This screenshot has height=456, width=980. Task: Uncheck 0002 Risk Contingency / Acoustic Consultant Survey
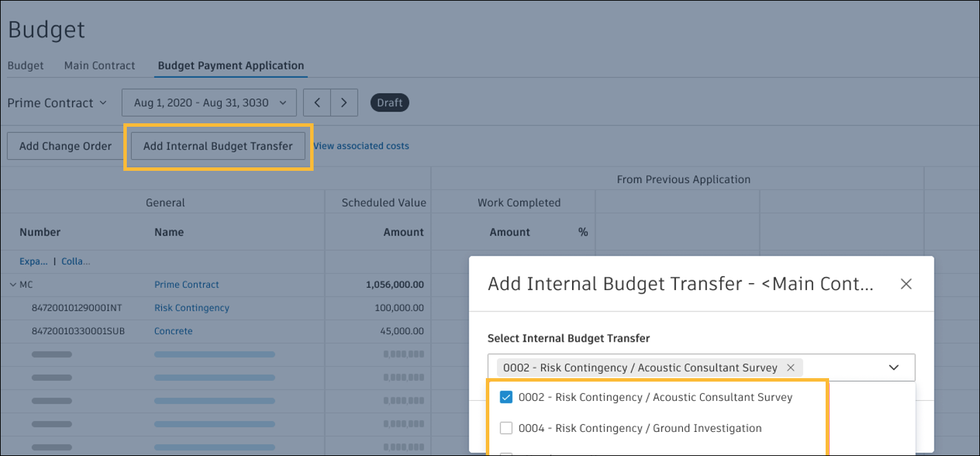pos(506,397)
